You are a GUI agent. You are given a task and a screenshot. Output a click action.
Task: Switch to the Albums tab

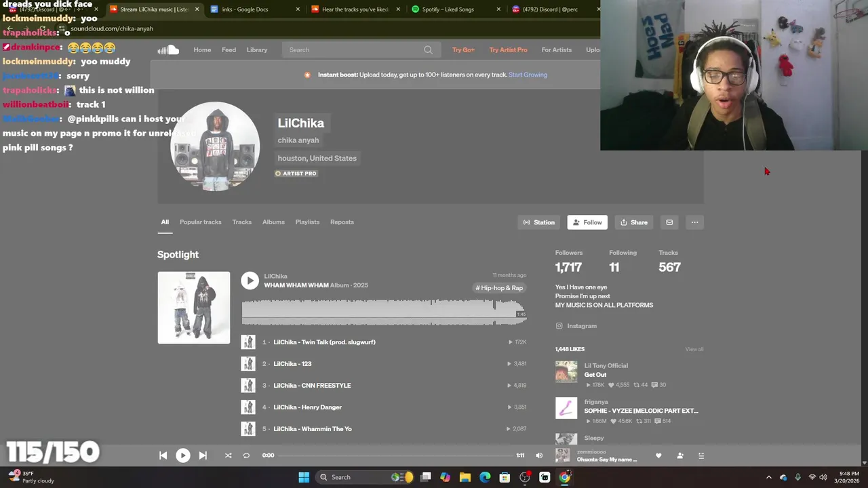coord(273,222)
